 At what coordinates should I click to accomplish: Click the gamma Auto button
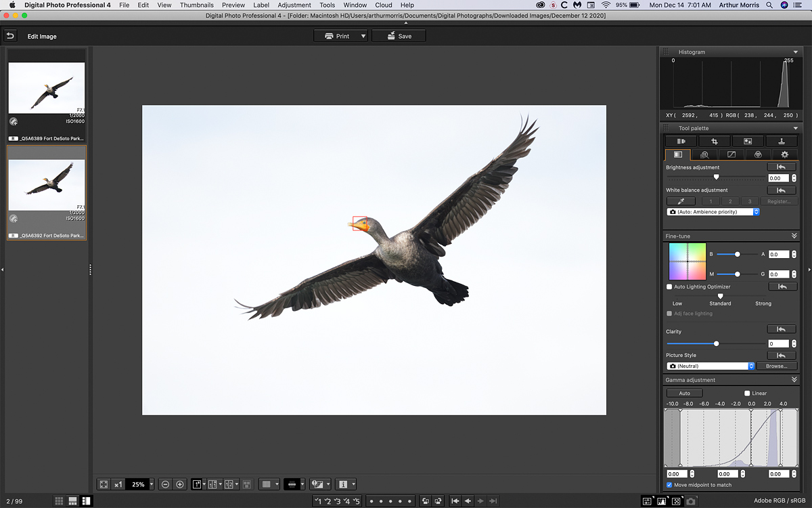point(684,393)
